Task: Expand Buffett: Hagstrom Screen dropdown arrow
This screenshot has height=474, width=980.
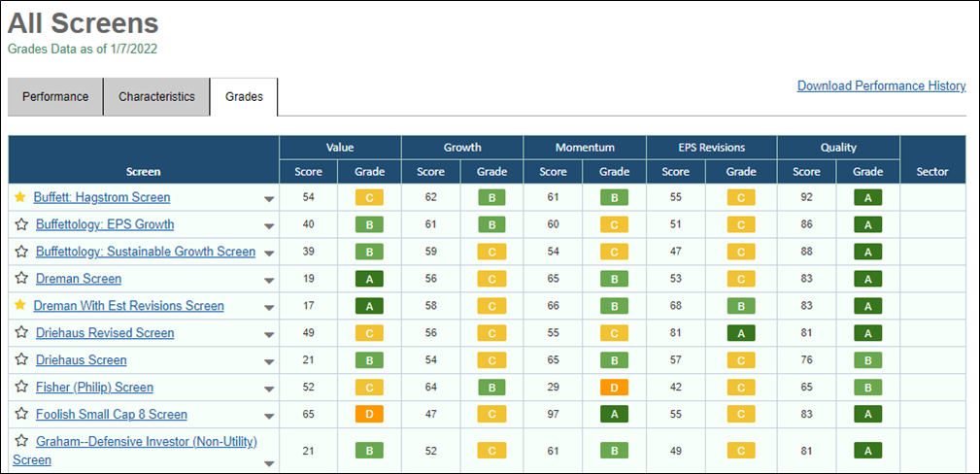Action: click(x=269, y=199)
